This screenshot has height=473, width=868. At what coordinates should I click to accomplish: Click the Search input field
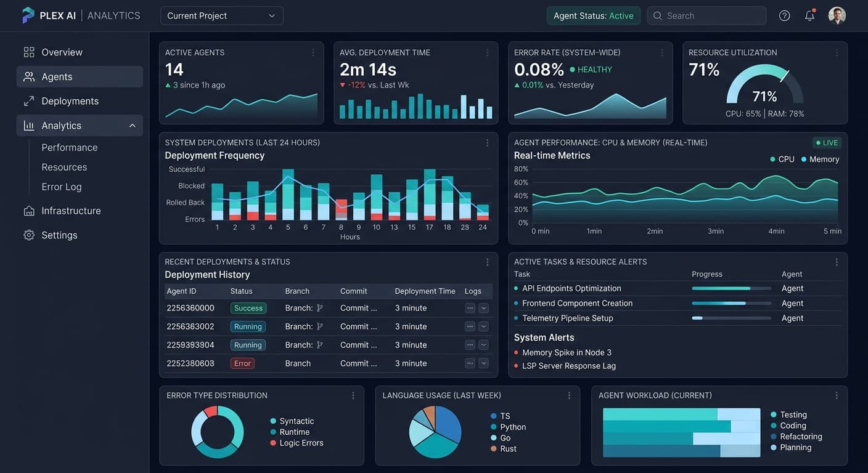[706, 15]
